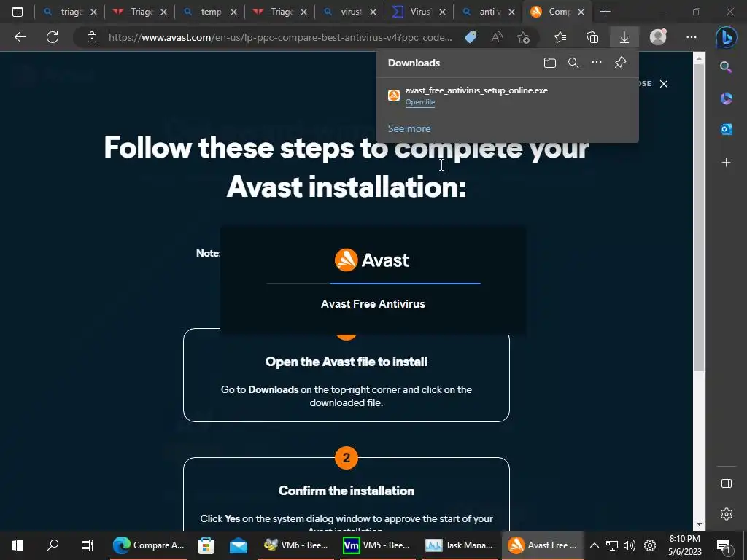
Task: Select avast_free_antivirus_setup_online.exe download entry
Action: point(508,96)
